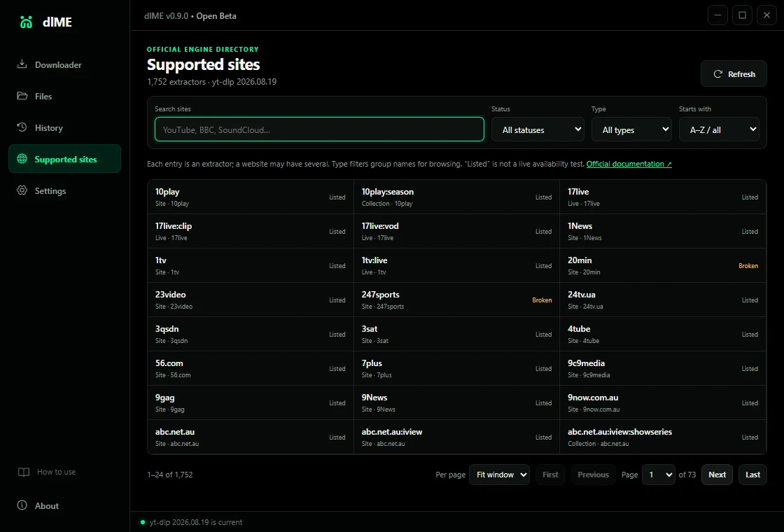784x532 pixels.
Task: Click the Supported sites globe icon
Action: click(22, 159)
